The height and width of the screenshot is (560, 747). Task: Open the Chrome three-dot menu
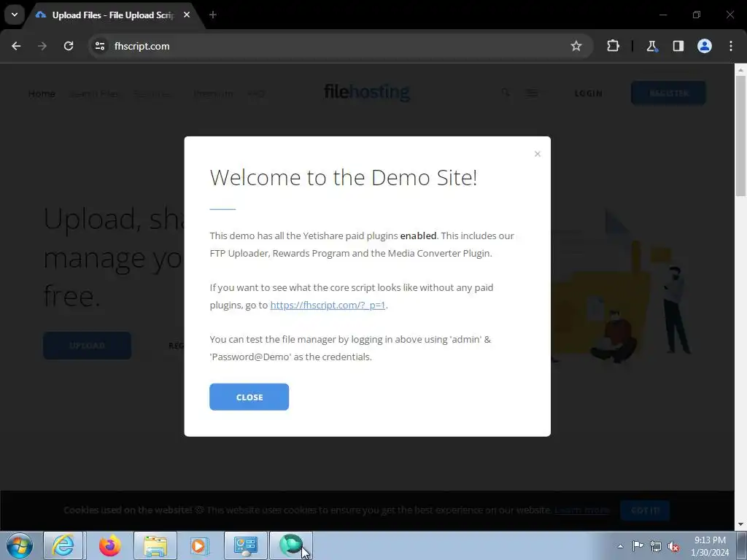click(x=731, y=46)
